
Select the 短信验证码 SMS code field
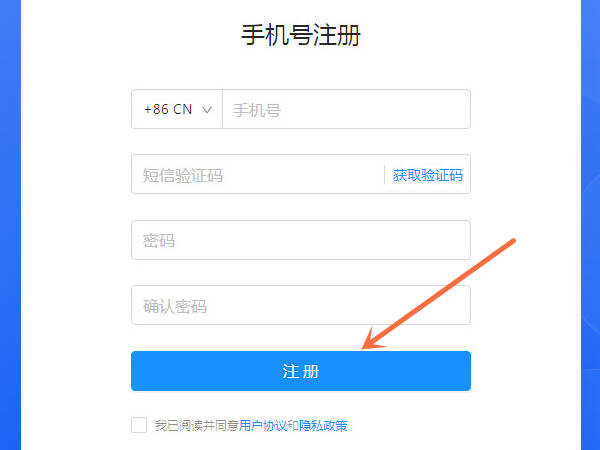tap(257, 174)
